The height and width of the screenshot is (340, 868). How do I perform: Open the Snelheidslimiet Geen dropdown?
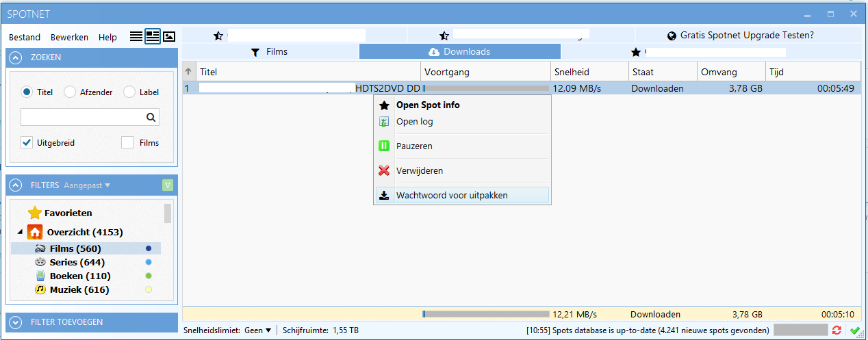[x=258, y=330]
